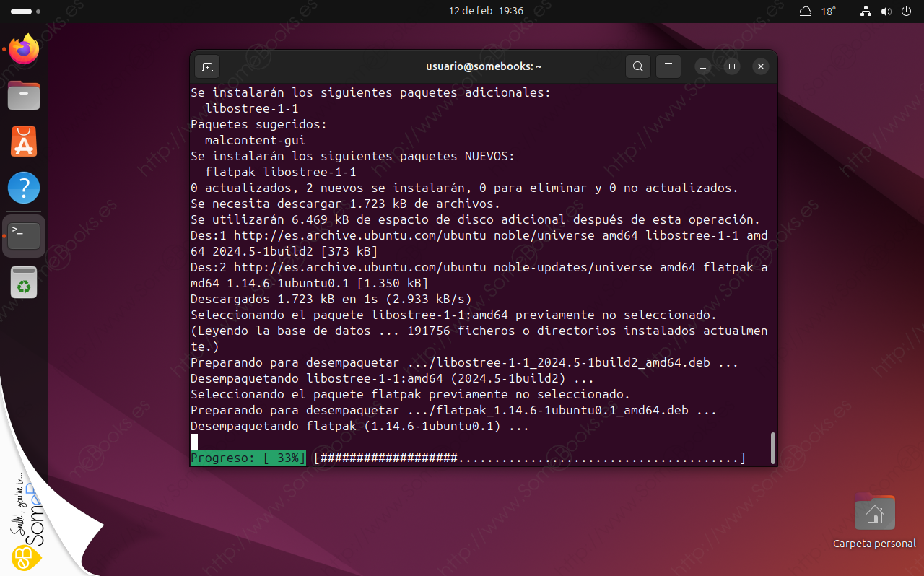Image resolution: width=924 pixels, height=576 pixels.
Task: Select the Terminal icon in dock
Action: tap(24, 235)
